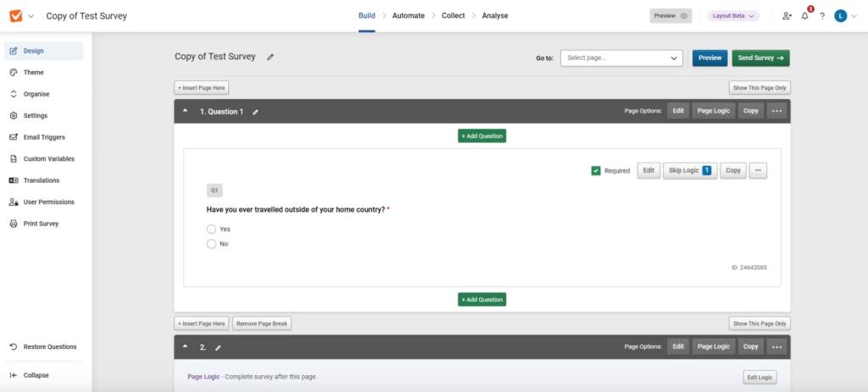The width and height of the screenshot is (868, 392).
Task: Expand the chevron next to user avatar
Action: click(853, 16)
